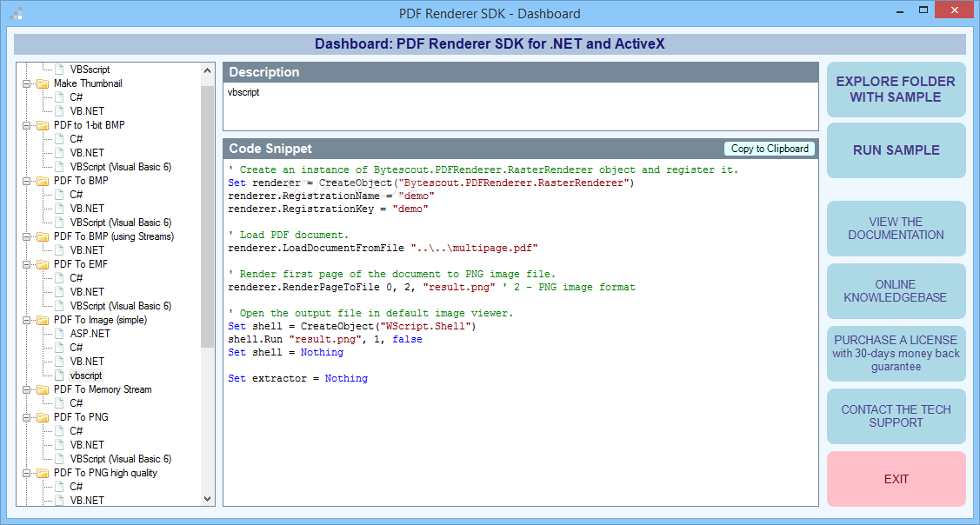Image resolution: width=980 pixels, height=525 pixels.
Task: Click file icon of VB.NET under Make Thumbnail
Action: [59, 111]
